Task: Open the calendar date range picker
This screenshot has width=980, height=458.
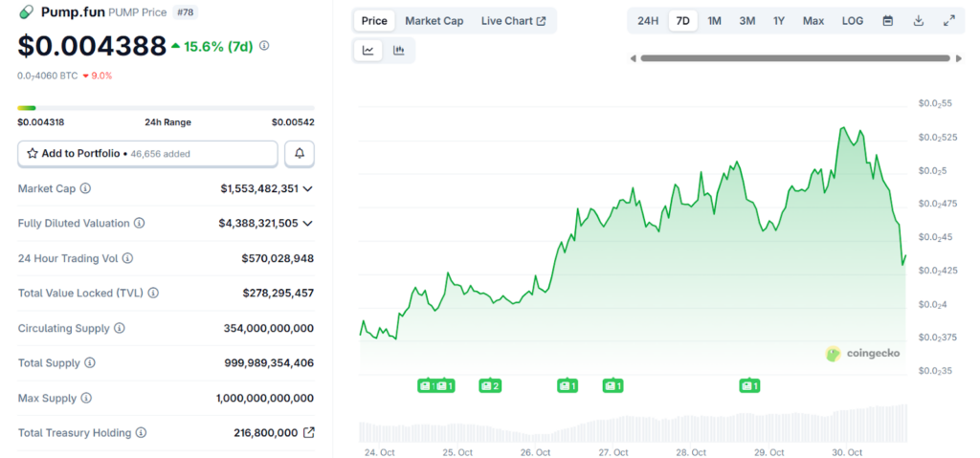Action: (x=887, y=21)
